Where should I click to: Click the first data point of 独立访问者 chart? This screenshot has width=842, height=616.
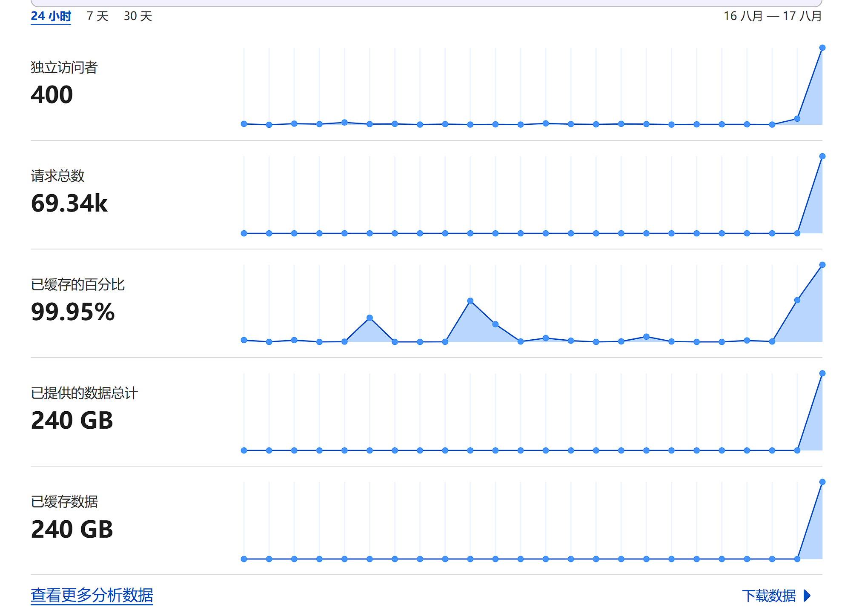(x=244, y=124)
